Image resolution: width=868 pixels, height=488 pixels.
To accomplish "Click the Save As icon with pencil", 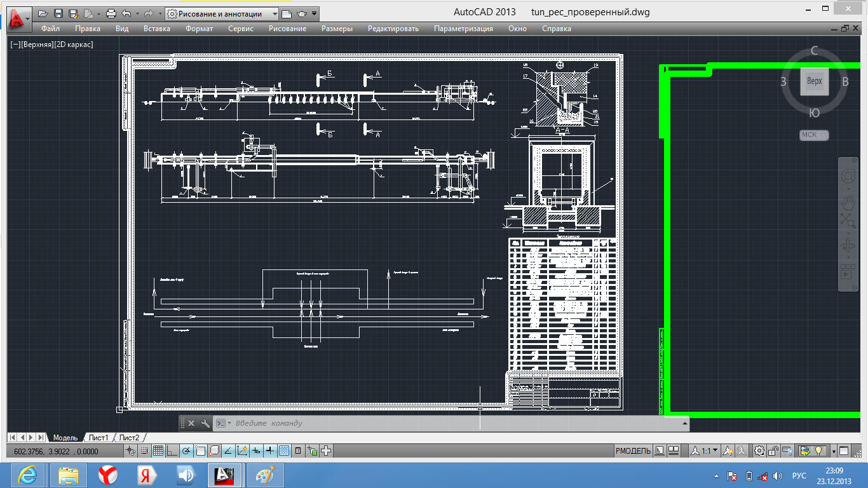I will pyautogui.click(x=73, y=13).
